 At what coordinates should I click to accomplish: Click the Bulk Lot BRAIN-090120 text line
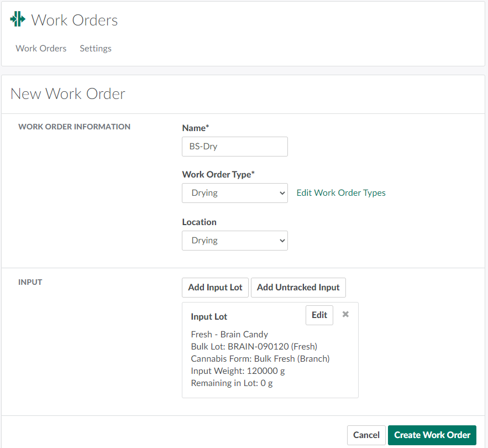coord(254,346)
